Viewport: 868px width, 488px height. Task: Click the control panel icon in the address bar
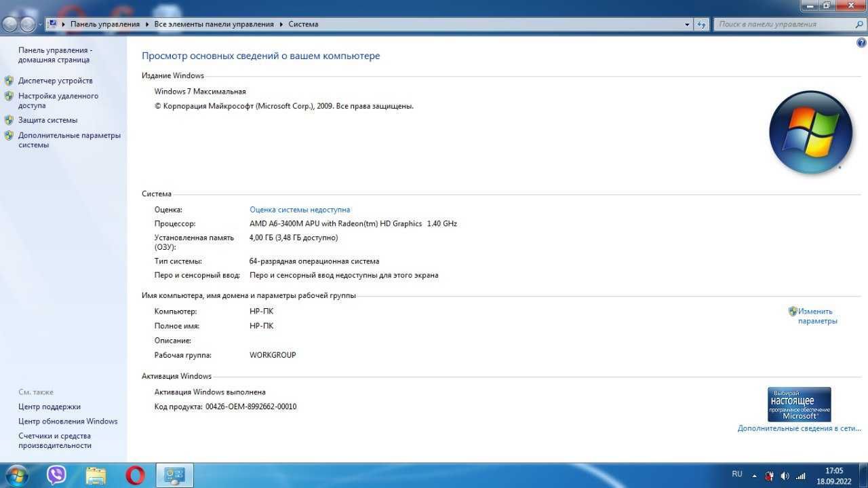pyautogui.click(x=52, y=24)
